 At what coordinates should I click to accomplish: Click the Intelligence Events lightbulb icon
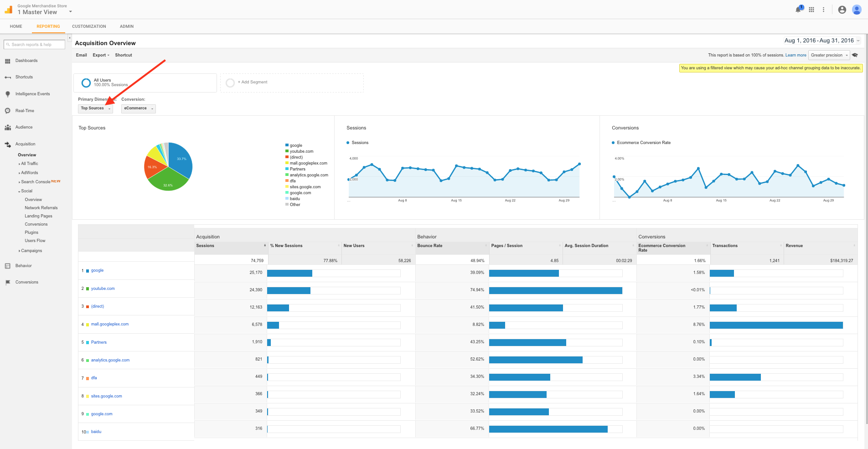point(7,94)
